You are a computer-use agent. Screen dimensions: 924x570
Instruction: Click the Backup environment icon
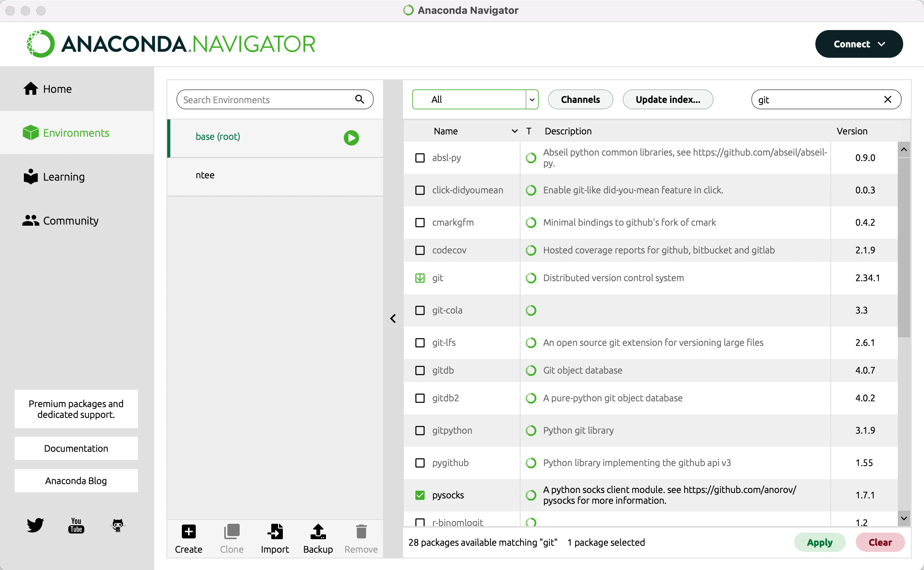318,532
